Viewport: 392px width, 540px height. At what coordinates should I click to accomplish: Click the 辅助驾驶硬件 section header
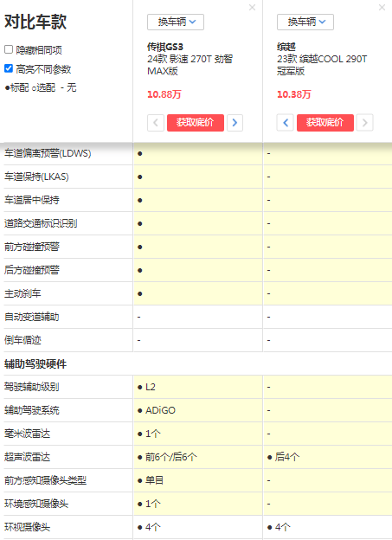[35, 364]
